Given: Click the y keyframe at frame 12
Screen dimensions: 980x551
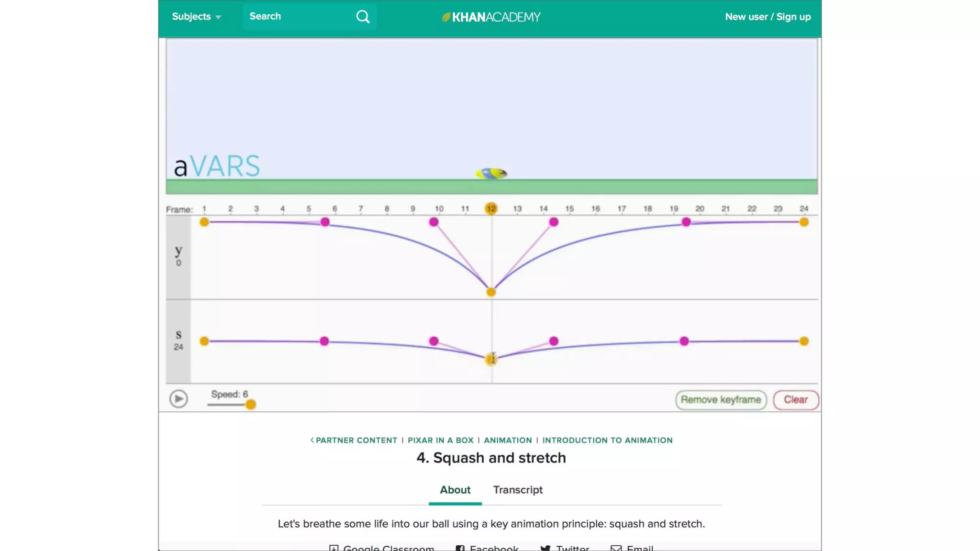Looking at the screenshot, I should (491, 292).
